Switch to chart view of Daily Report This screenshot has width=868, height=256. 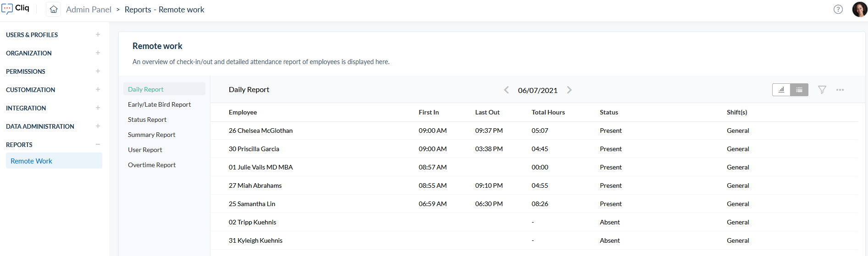tap(781, 90)
